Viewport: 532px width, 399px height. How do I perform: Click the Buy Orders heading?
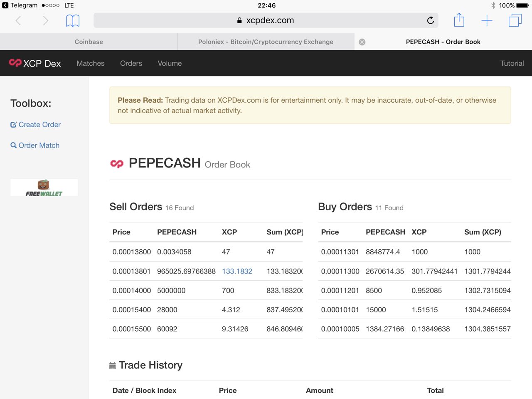(345, 207)
